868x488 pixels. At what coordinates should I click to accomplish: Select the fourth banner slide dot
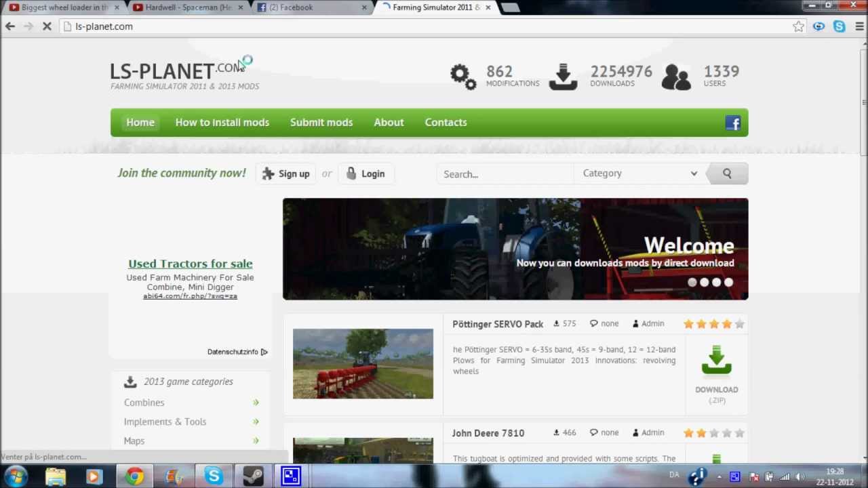coord(729,282)
